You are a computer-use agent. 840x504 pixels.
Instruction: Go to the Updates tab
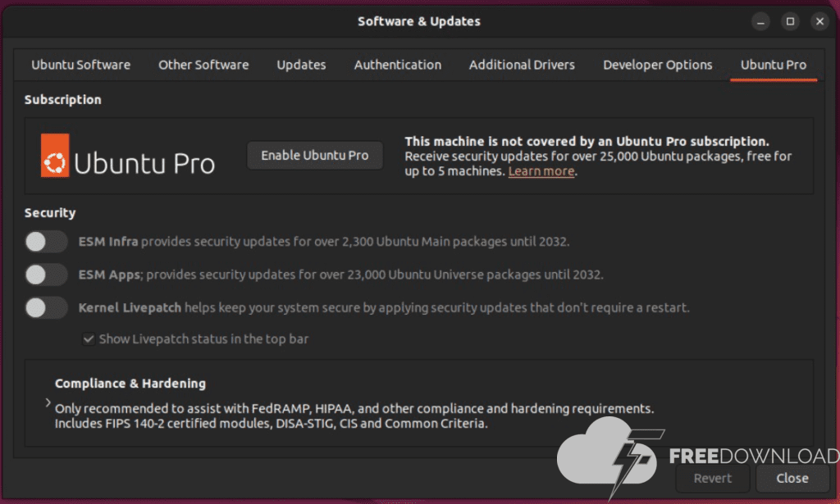(301, 65)
